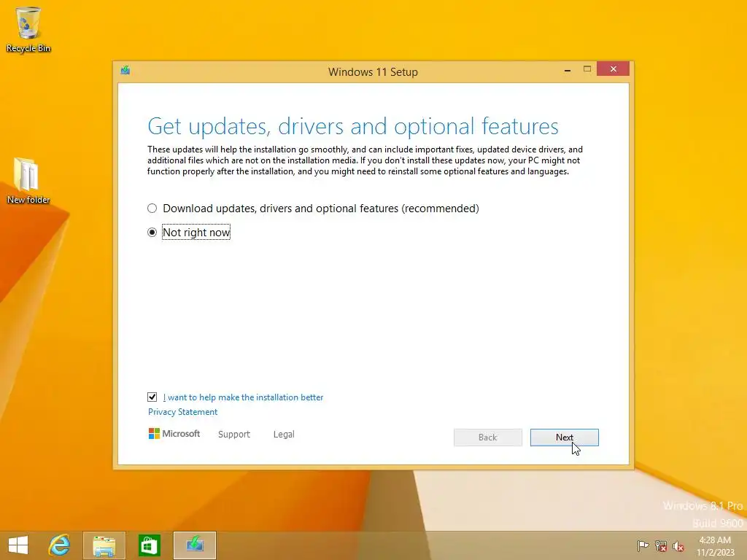
Task: Open the clock showing 4:28 AM
Action: (x=715, y=546)
